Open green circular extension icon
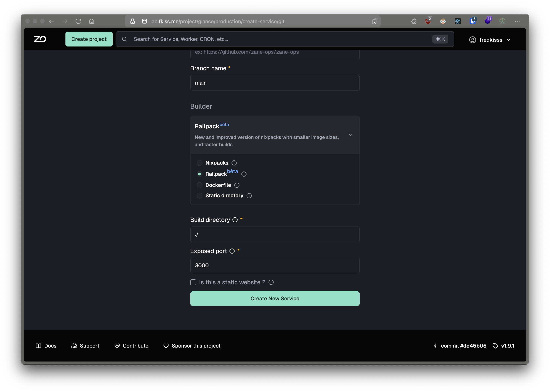Image resolution: width=550 pixels, height=392 pixels. click(502, 21)
